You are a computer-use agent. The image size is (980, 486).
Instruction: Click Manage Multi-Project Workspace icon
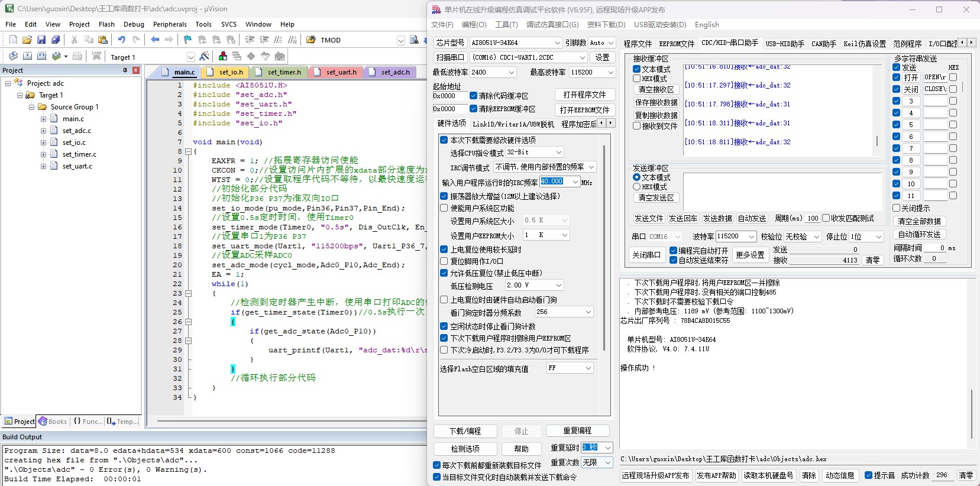[237, 56]
